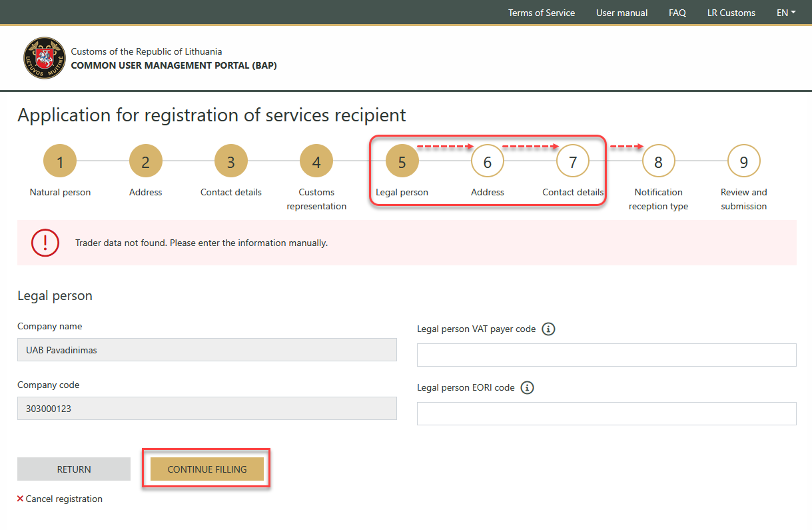Screen dimensions: 812x530
Task: Open the User manual link
Action: pos(621,13)
